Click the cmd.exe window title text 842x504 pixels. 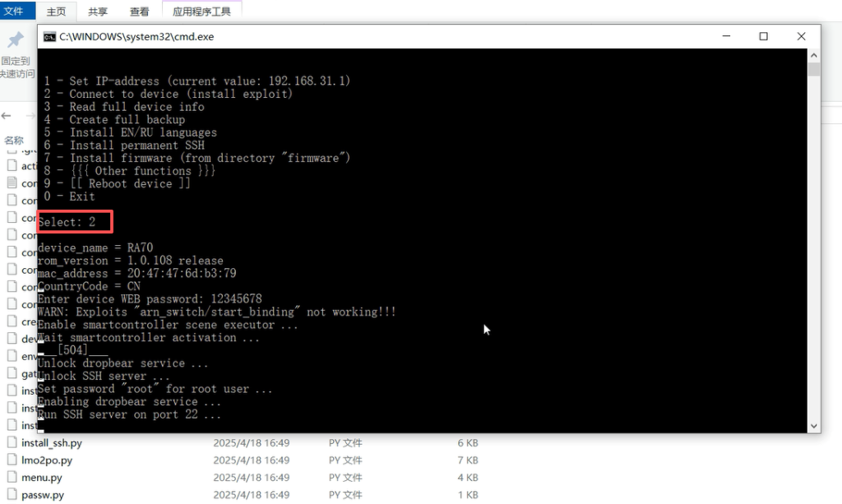pos(136,37)
